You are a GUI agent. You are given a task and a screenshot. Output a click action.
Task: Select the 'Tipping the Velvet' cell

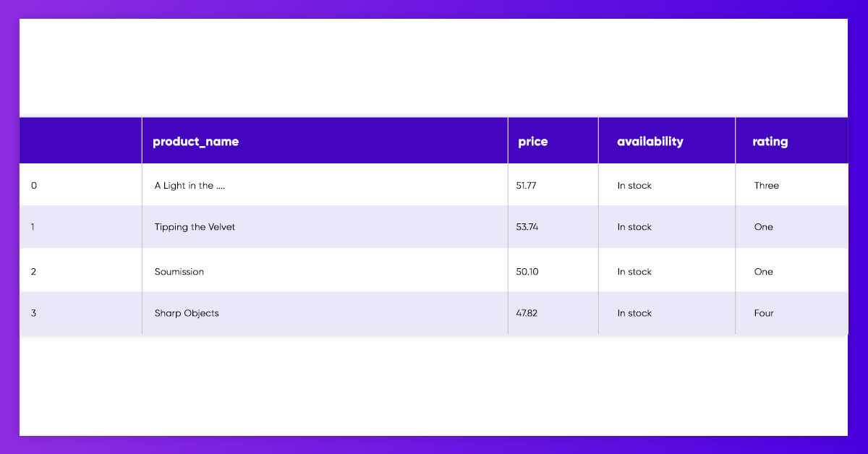[325, 227]
